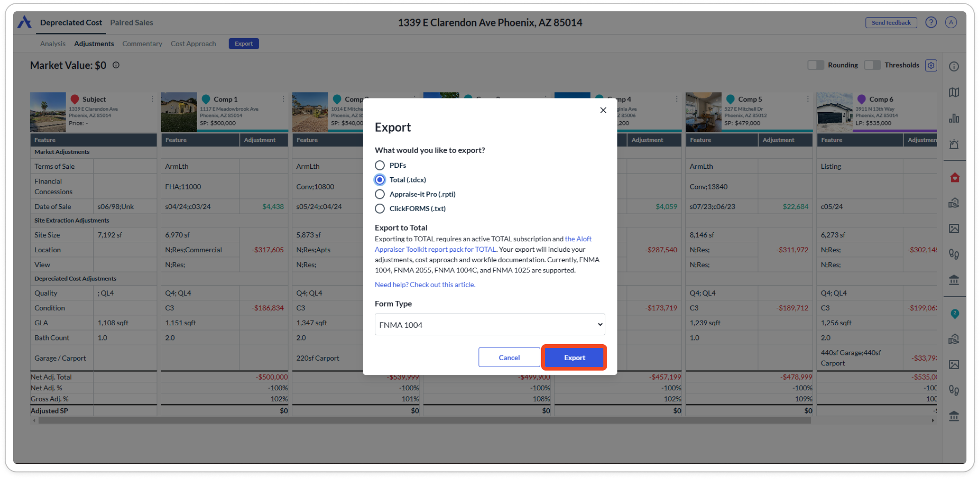
Task: Click Comp 5 Location adjustment -$311,972
Action: (x=792, y=250)
